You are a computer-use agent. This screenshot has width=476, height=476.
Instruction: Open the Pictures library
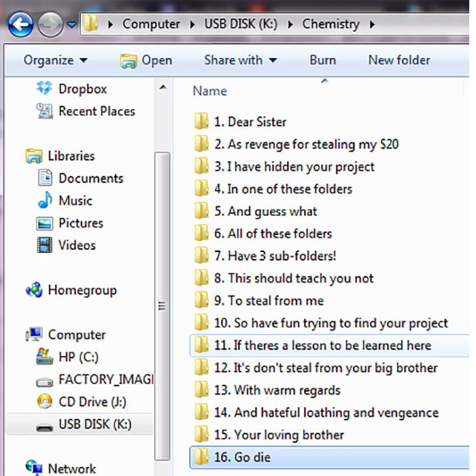tap(80, 223)
